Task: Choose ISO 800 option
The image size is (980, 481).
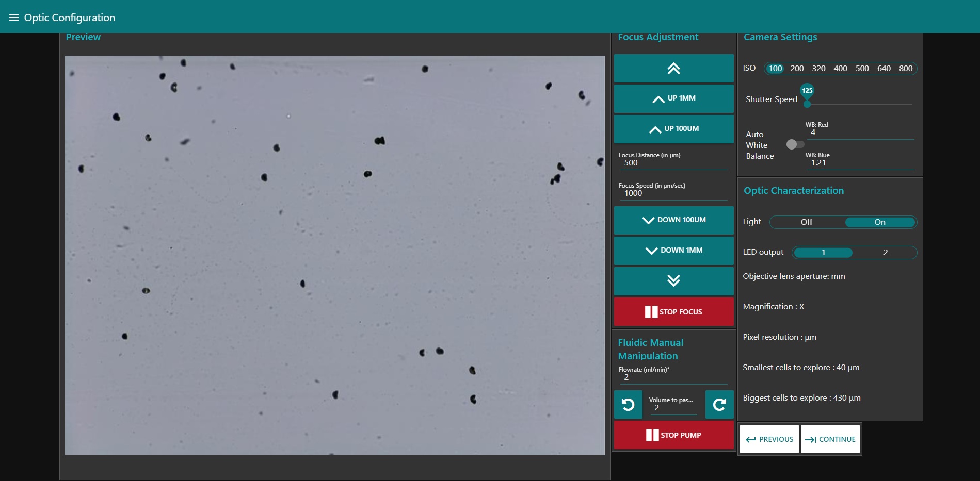Action: [905, 69]
